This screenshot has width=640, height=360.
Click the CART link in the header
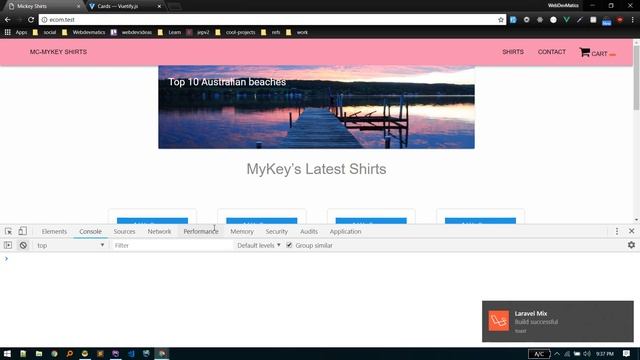[x=599, y=53]
